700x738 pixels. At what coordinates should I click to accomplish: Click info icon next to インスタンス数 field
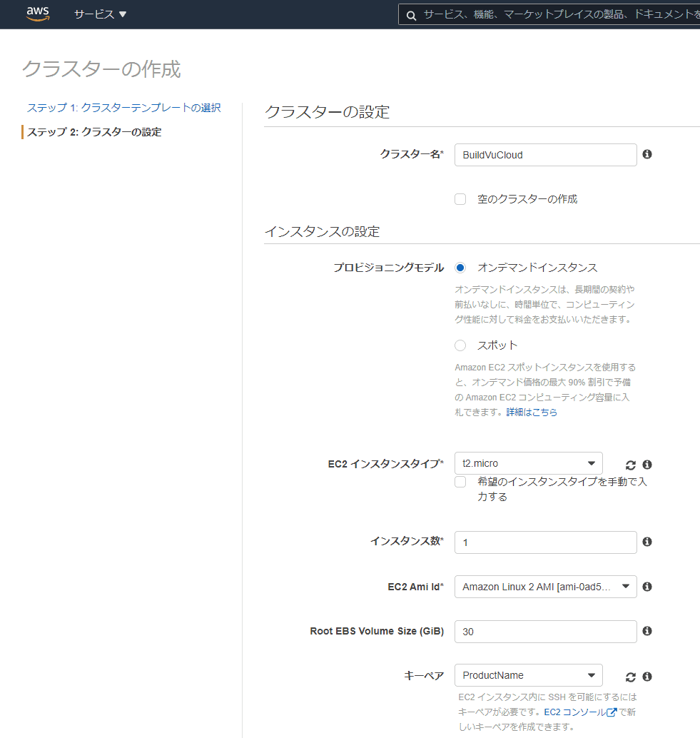point(647,542)
